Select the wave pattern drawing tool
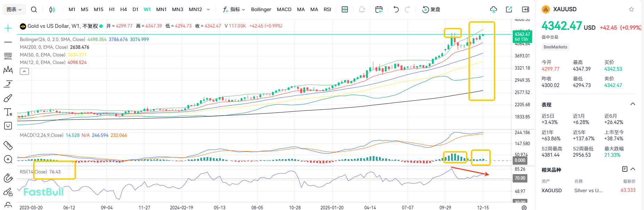This screenshot has width=644, height=210. (x=8, y=70)
